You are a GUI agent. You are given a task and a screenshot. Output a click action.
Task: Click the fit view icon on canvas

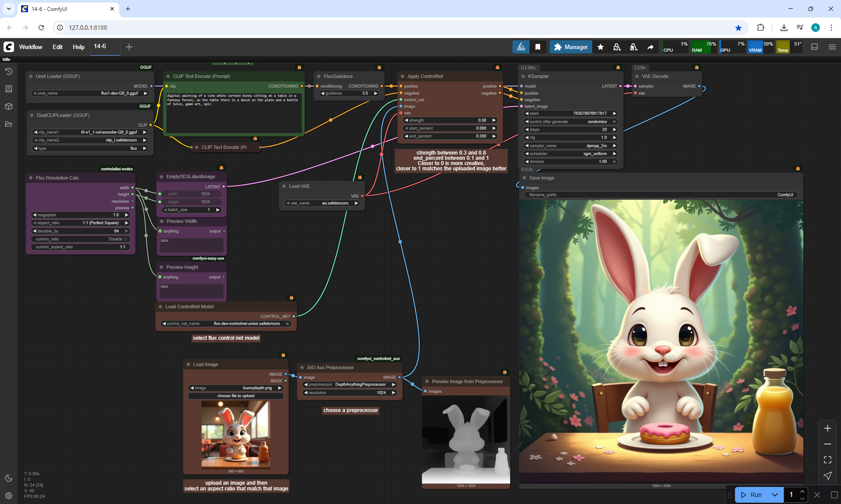coord(827,460)
